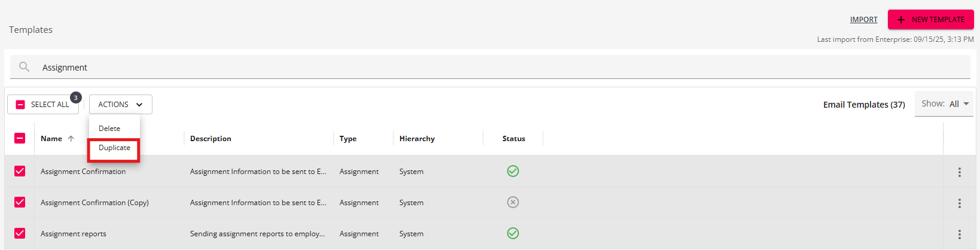The width and height of the screenshot is (980, 250).
Task: Open the Show: All filter dropdown
Action: (x=945, y=104)
